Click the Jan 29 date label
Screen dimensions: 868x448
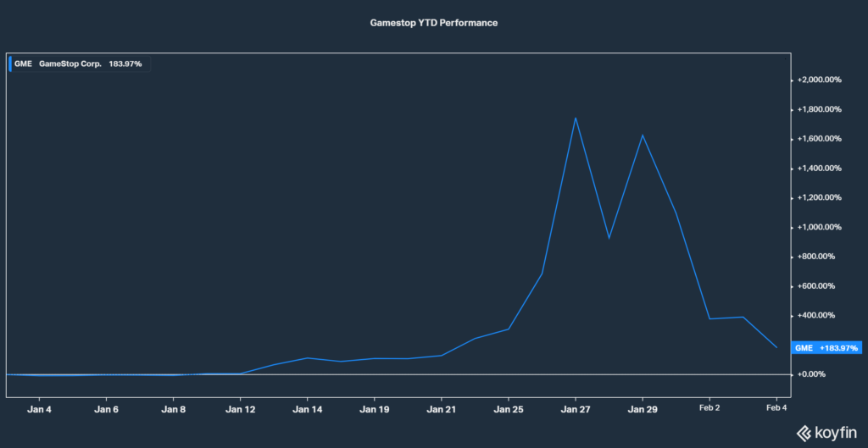643,410
